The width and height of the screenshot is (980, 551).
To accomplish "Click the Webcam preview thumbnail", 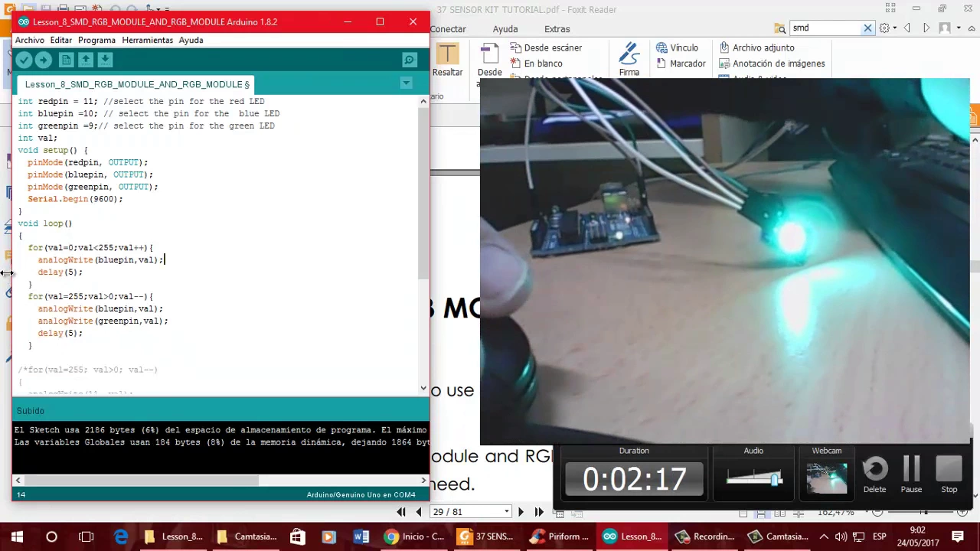I will [827, 478].
